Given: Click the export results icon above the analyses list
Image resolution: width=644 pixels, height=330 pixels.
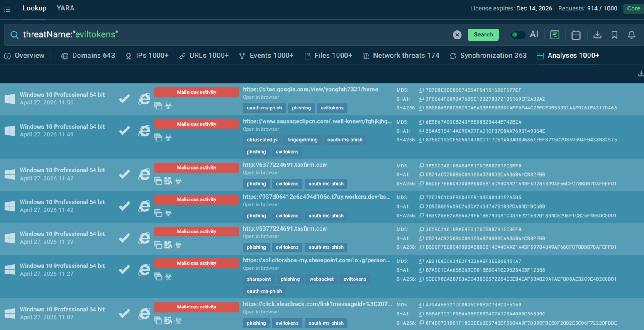Looking at the screenshot, I should tap(641, 73).
